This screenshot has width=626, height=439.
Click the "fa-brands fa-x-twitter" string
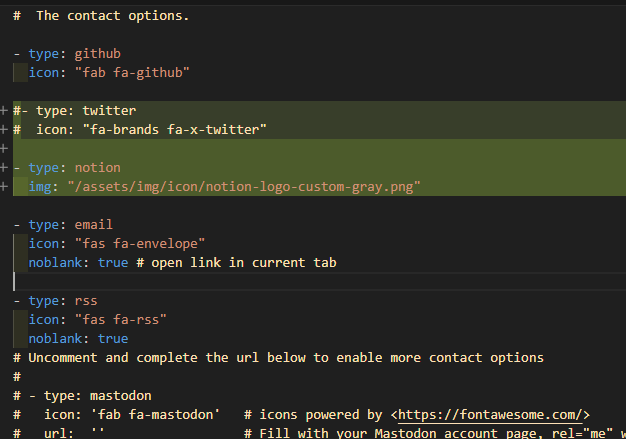(175, 129)
